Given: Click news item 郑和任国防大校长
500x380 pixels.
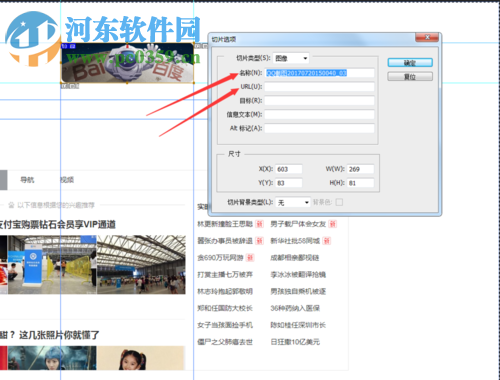Looking at the screenshot, I should pyautogui.click(x=225, y=308).
